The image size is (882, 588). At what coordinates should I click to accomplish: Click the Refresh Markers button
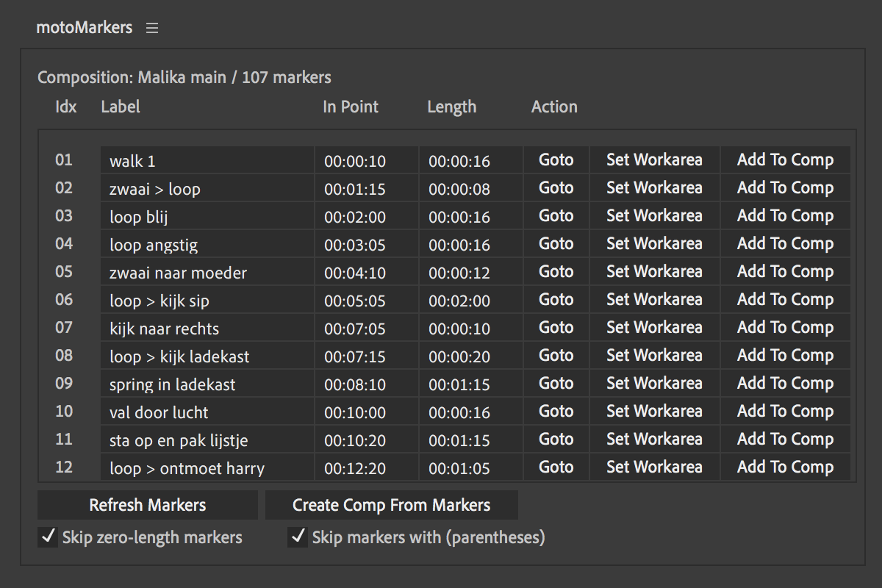pos(148,505)
